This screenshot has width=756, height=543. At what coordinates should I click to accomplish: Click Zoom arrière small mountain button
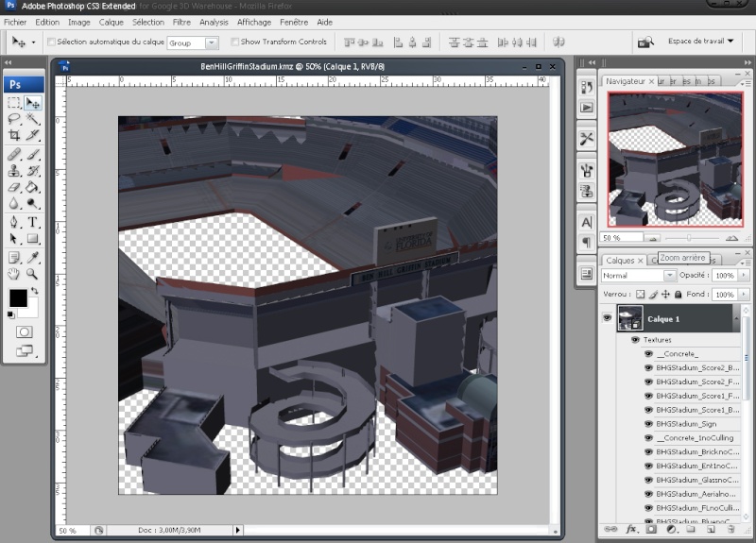(652, 238)
